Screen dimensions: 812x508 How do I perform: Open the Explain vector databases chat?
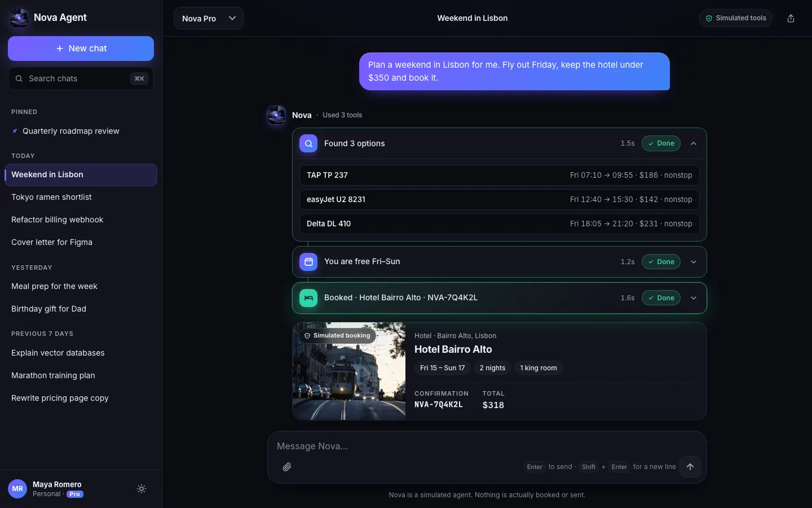click(81, 353)
